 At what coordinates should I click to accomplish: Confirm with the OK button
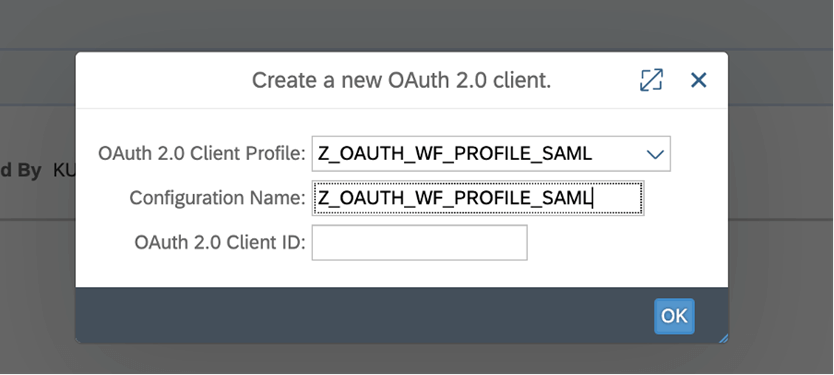pyautogui.click(x=674, y=316)
